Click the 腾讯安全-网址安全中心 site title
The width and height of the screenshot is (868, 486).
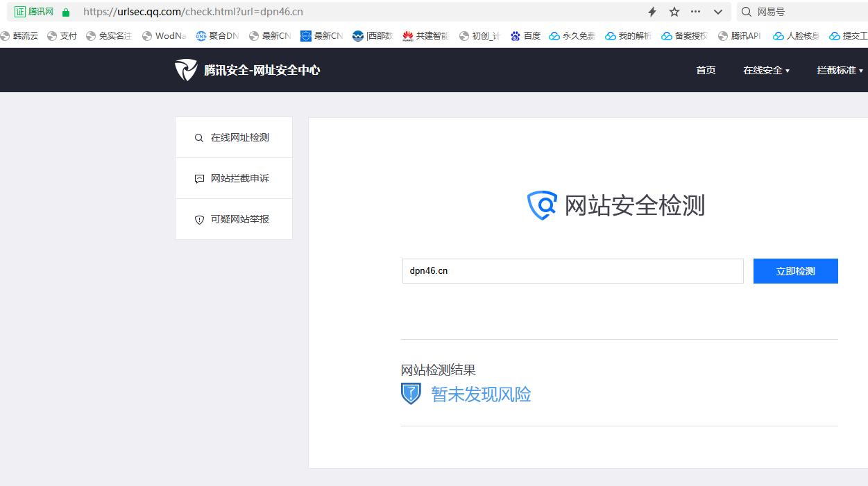pos(262,70)
